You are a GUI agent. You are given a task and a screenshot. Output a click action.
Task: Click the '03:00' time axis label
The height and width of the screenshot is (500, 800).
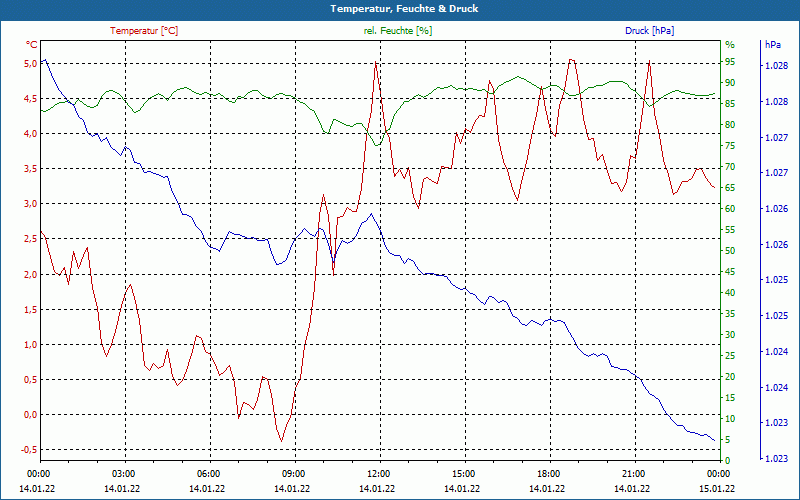pos(122,473)
